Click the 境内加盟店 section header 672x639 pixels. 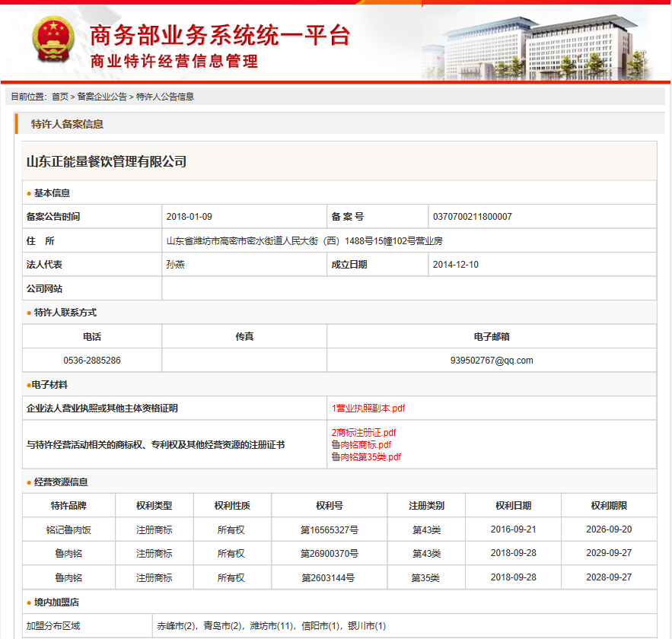coord(56,602)
